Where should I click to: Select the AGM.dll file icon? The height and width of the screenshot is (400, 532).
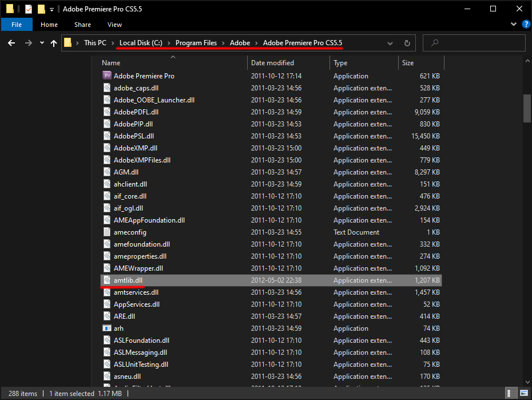(x=107, y=172)
